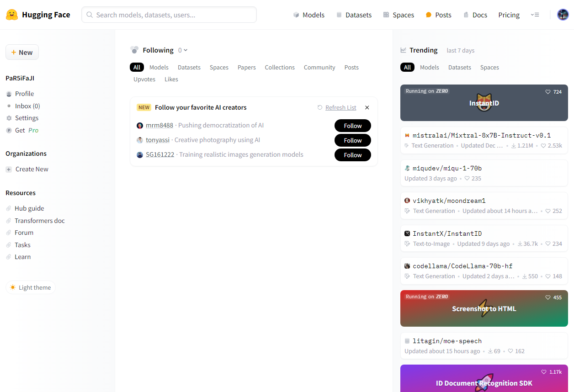Switch to Models tab in Following feed
574x392 pixels.
pyautogui.click(x=159, y=67)
